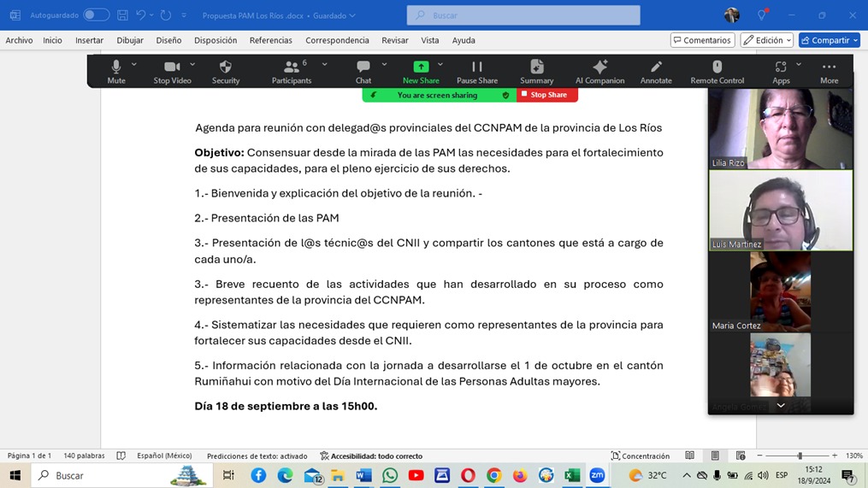
Task: Open the Correspondencia tab
Action: [x=337, y=40]
